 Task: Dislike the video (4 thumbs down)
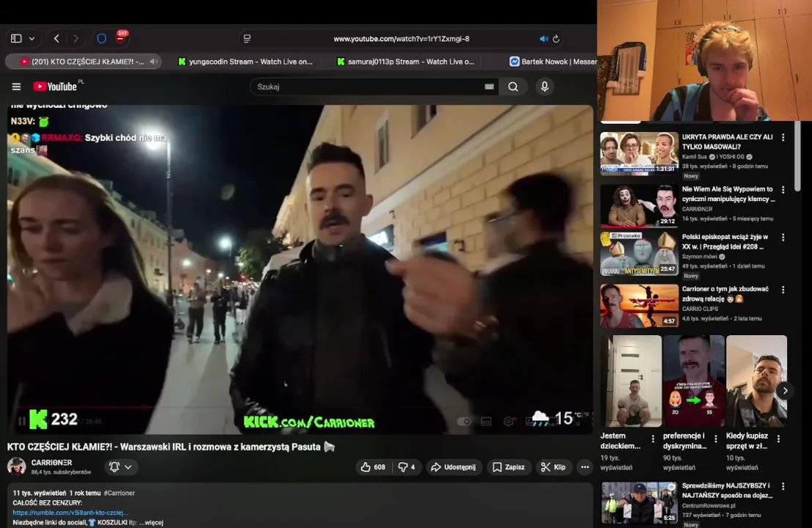coord(407,467)
